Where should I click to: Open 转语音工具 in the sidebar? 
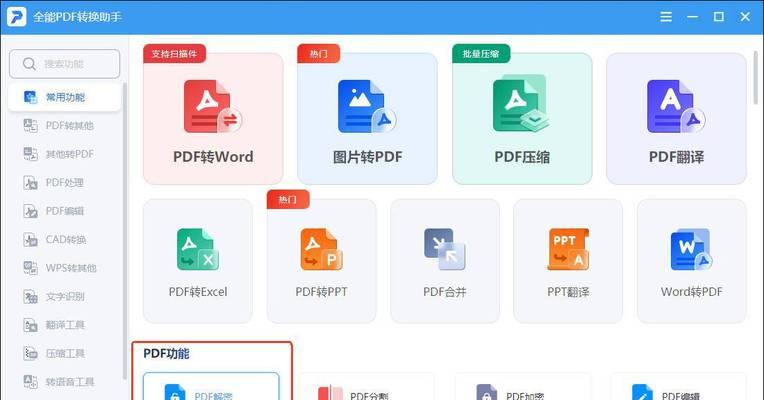point(64,382)
